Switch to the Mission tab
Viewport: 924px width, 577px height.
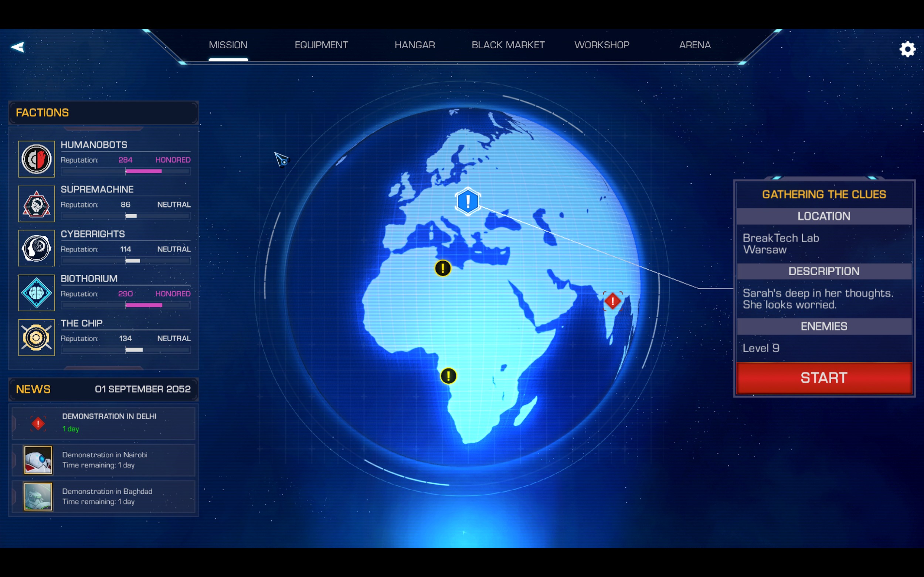(x=228, y=45)
